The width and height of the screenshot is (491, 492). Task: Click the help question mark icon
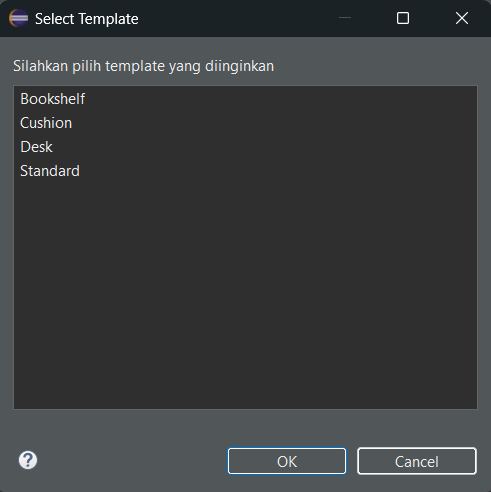pyautogui.click(x=28, y=460)
